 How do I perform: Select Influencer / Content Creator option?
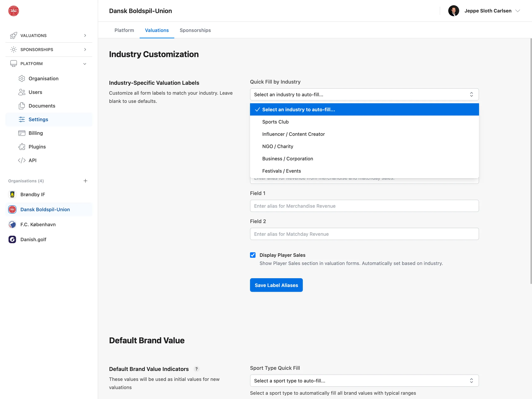[364, 134]
